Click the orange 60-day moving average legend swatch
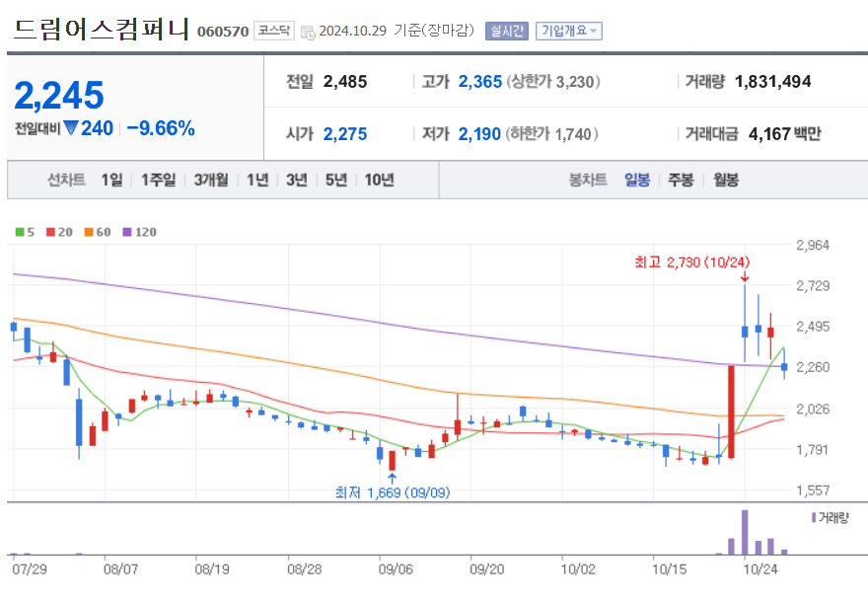 pyautogui.click(x=89, y=232)
